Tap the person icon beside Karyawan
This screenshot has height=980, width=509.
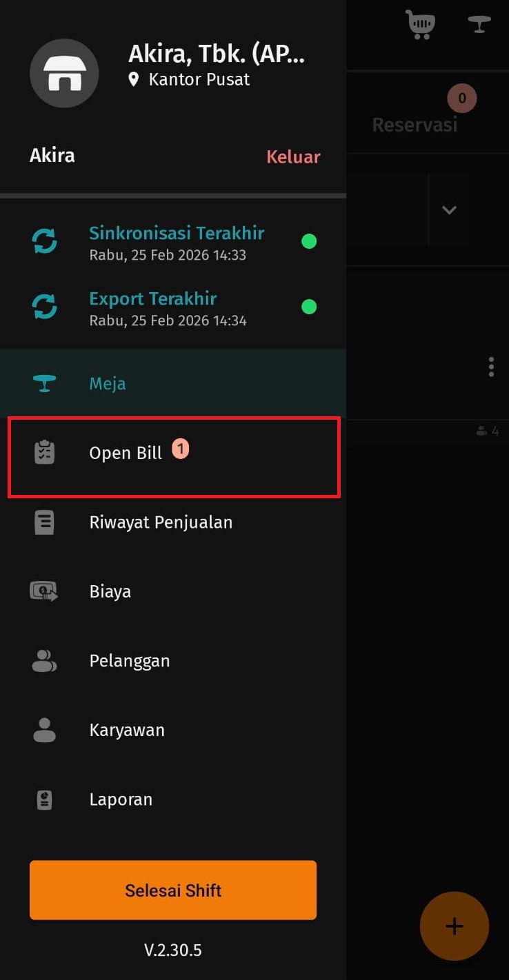click(x=45, y=731)
